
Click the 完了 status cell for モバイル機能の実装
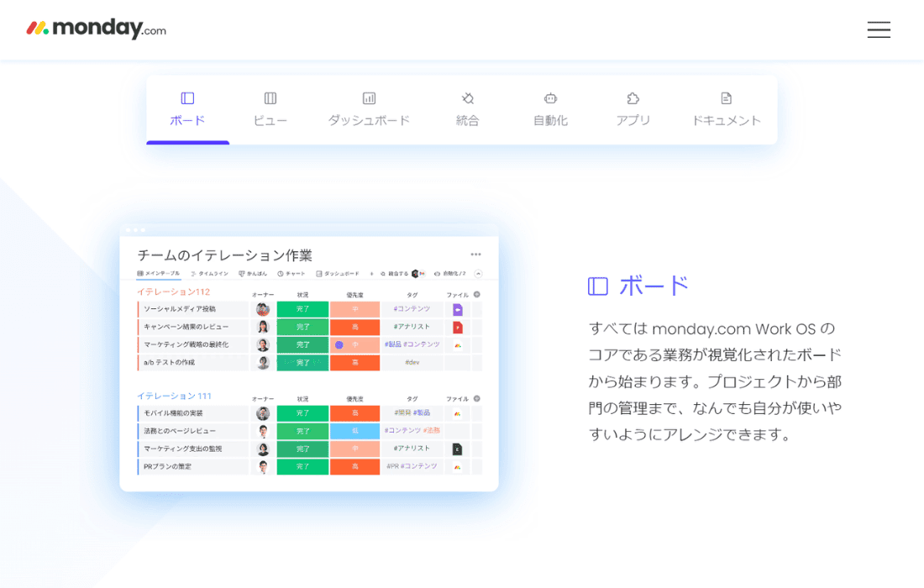click(302, 413)
